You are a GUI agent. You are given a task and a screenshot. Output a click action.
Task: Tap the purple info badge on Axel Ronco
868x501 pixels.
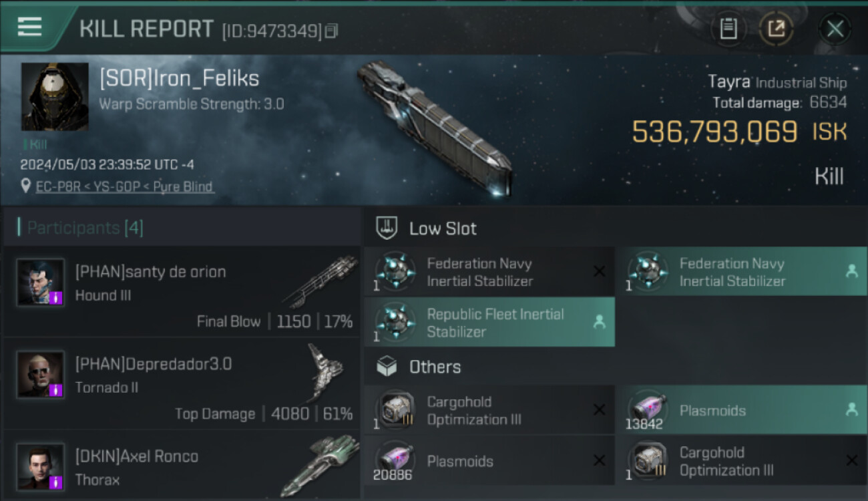(x=56, y=482)
